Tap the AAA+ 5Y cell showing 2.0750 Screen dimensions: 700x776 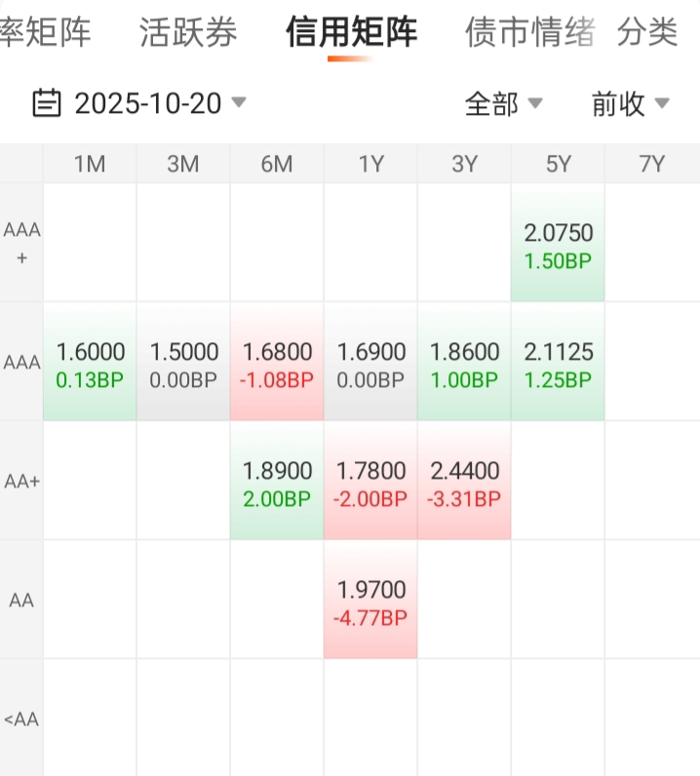pos(558,245)
